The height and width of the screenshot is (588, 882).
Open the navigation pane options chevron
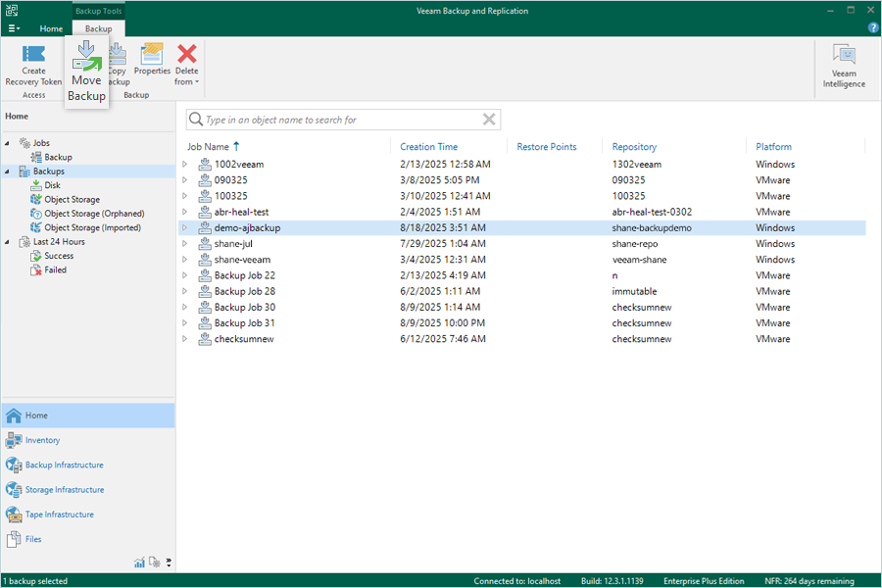tap(169, 563)
